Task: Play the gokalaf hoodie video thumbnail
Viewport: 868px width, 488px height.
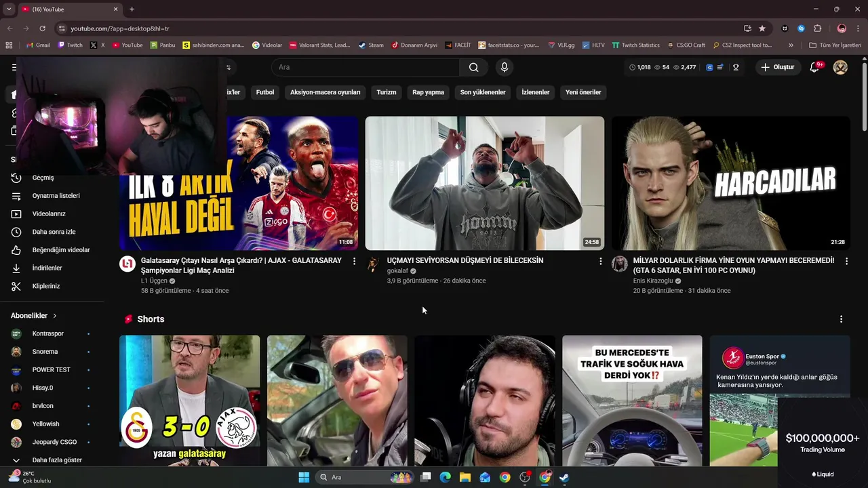Action: pos(485,183)
